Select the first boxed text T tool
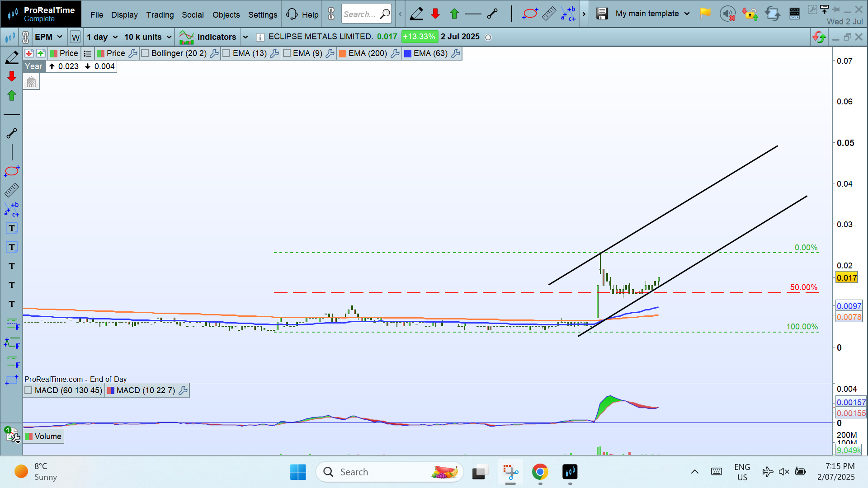Screen dimensions: 868x488 point(12,228)
